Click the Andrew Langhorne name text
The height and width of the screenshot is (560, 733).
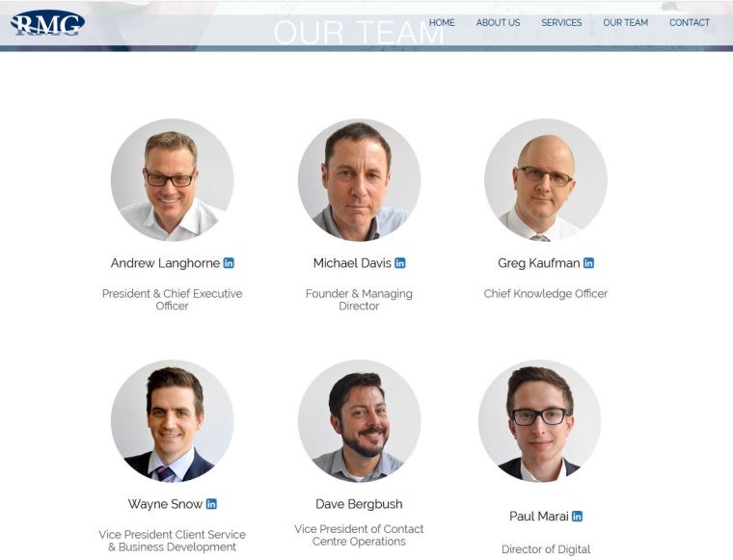[165, 263]
